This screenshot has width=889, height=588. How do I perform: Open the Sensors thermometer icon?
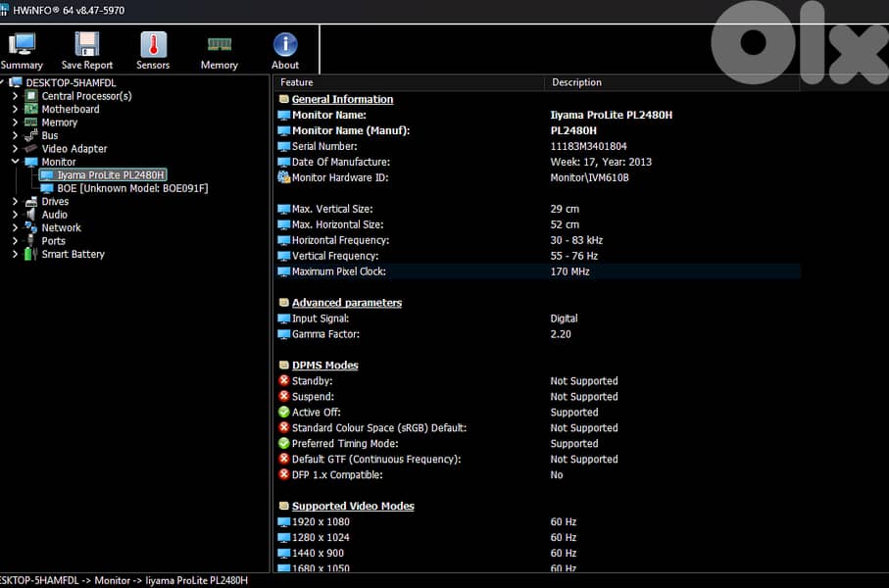point(153,44)
